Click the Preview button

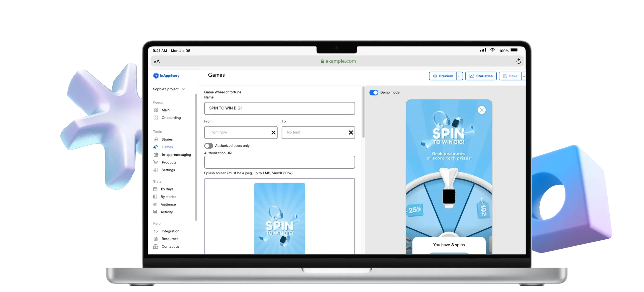(443, 76)
